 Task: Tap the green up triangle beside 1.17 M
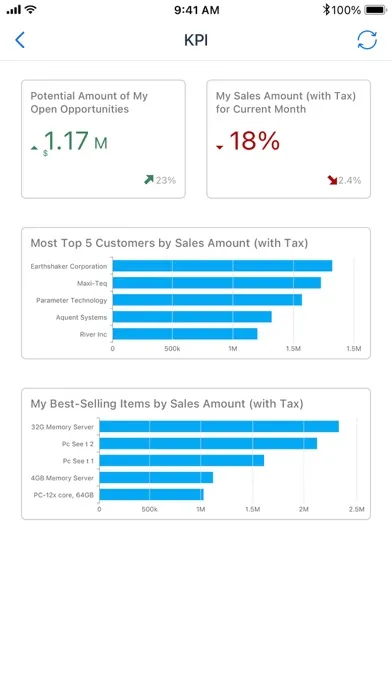coord(34,148)
